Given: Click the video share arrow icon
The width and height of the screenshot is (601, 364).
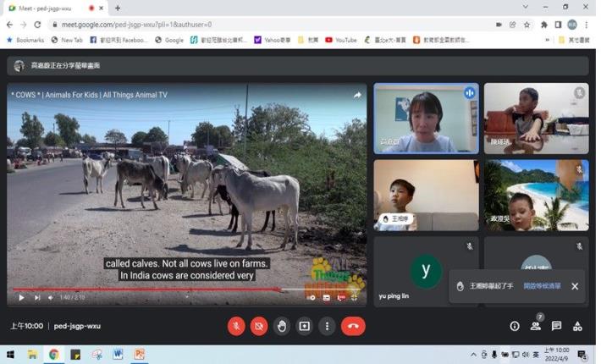Looking at the screenshot, I should pos(357,95).
